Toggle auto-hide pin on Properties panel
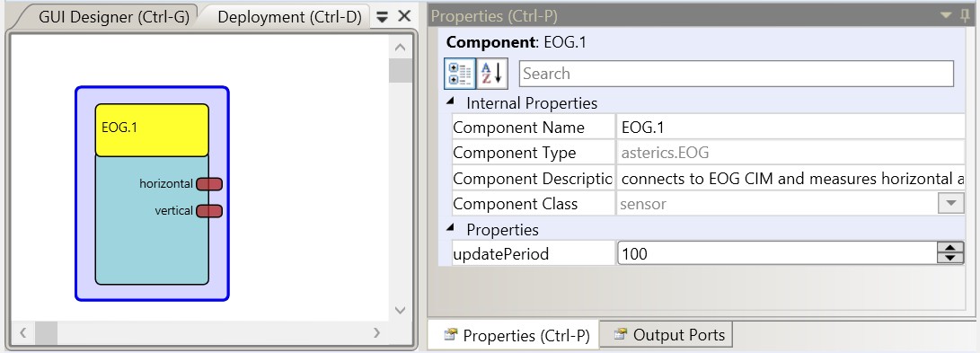 click(966, 15)
